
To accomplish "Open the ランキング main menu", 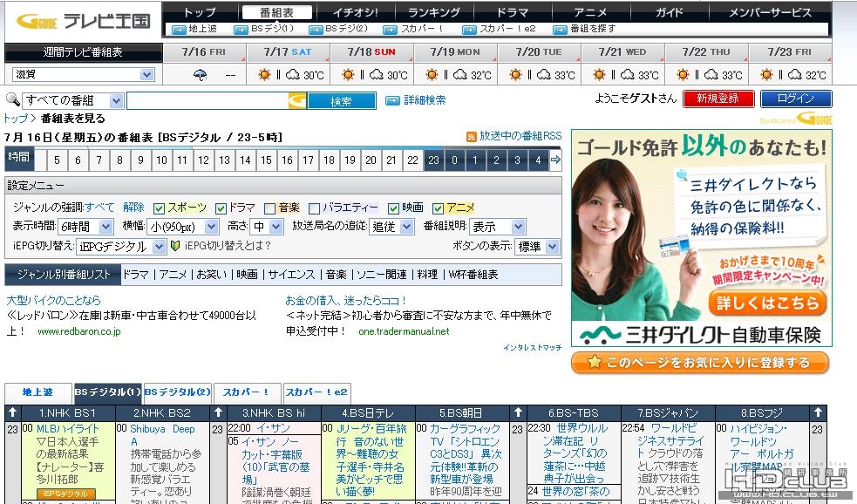I will pos(434,12).
